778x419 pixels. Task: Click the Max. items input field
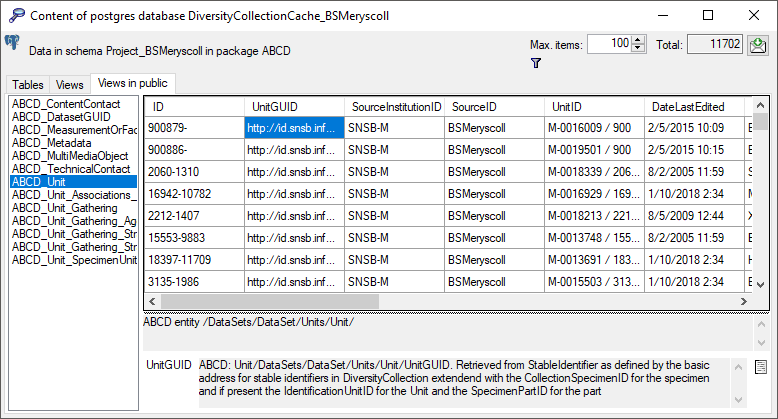point(610,44)
